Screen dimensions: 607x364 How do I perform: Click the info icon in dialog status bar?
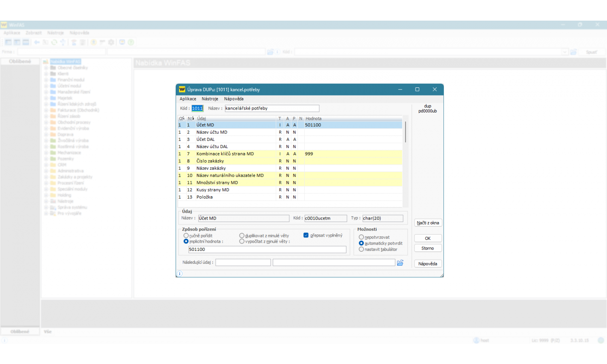[180, 274]
